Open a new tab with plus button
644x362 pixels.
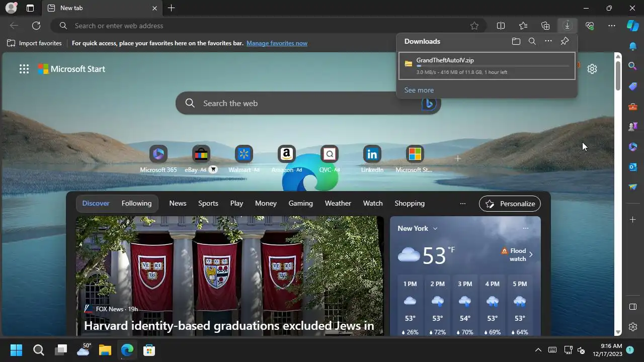click(x=172, y=8)
